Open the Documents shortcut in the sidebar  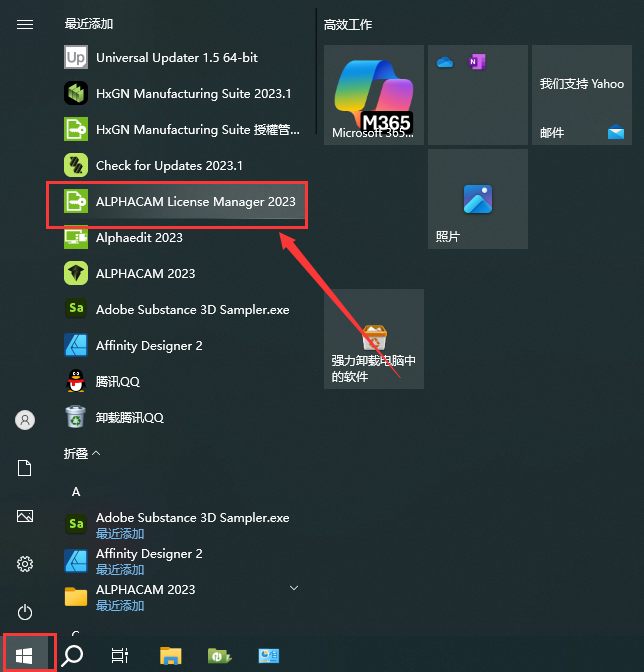click(x=24, y=468)
